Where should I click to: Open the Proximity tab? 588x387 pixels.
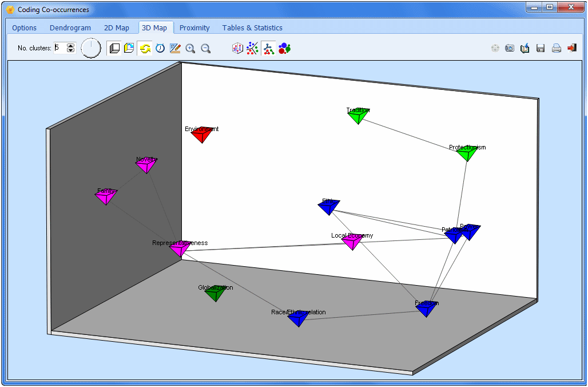[x=194, y=27]
